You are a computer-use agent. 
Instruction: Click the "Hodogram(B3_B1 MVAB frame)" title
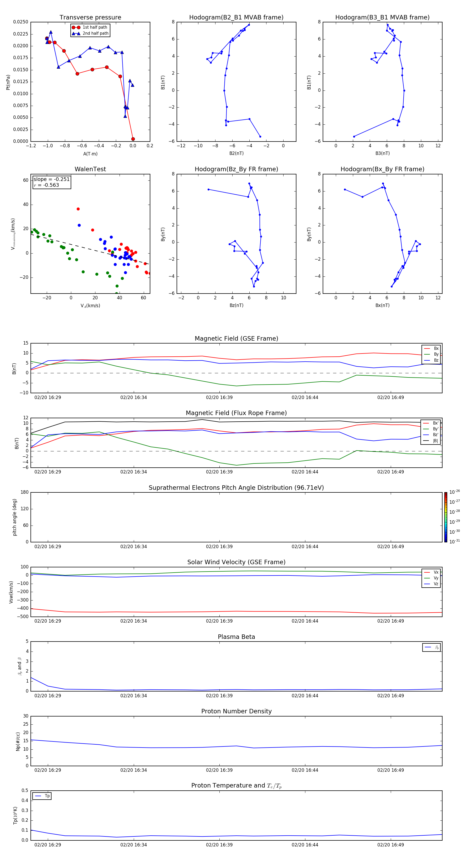[382, 18]
